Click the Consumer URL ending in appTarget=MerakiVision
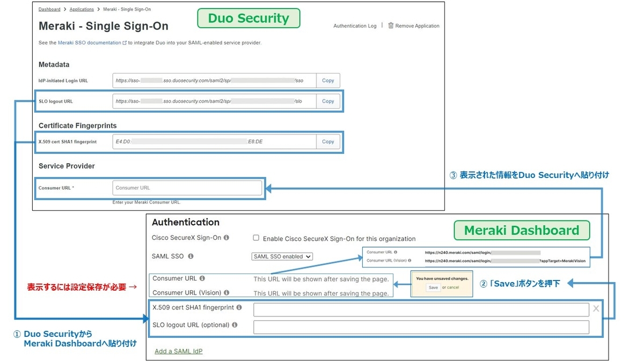This screenshot has height=362, width=644. (505, 261)
